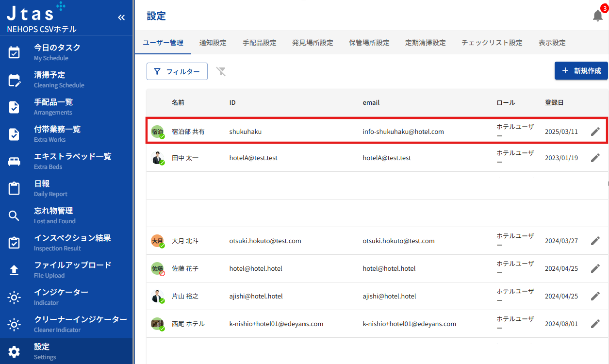Screen dimensions: 609x364
Task: Switch to the 通知設定 tab
Action: [x=213, y=43]
